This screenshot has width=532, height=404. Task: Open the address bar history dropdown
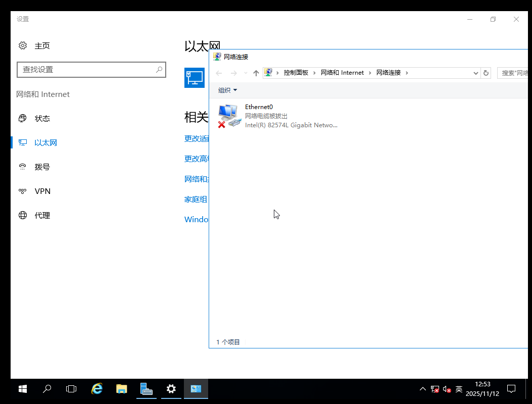[x=476, y=73]
